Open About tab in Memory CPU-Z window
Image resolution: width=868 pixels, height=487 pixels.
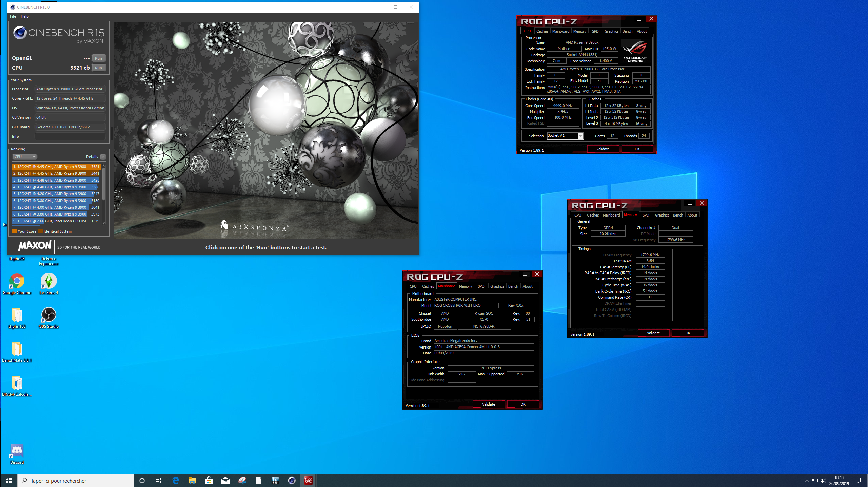(692, 215)
